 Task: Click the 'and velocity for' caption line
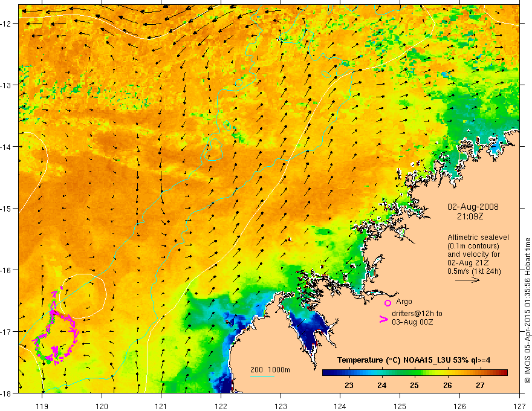pyautogui.click(x=473, y=254)
